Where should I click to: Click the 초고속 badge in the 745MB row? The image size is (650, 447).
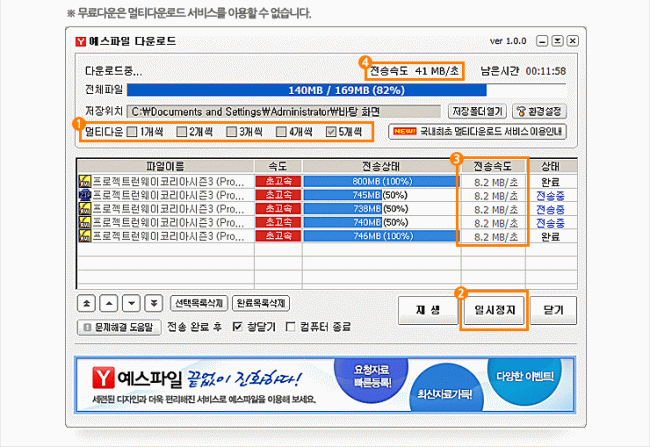pyautogui.click(x=278, y=195)
